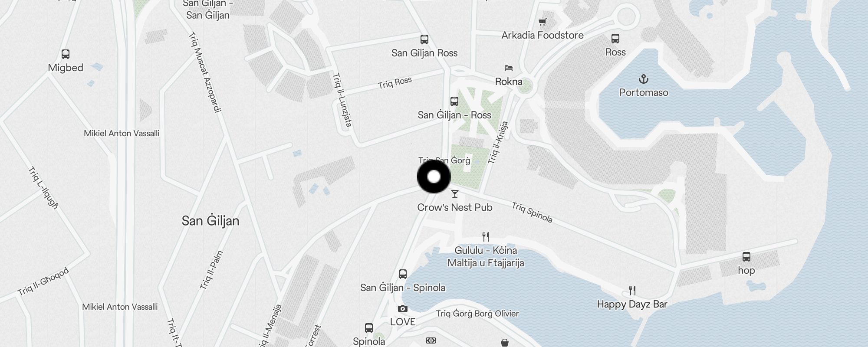Image resolution: width=868 pixels, height=347 pixels.
Task: Click the Arkadia Foodstore shopping cart icon
Action: pos(542,22)
